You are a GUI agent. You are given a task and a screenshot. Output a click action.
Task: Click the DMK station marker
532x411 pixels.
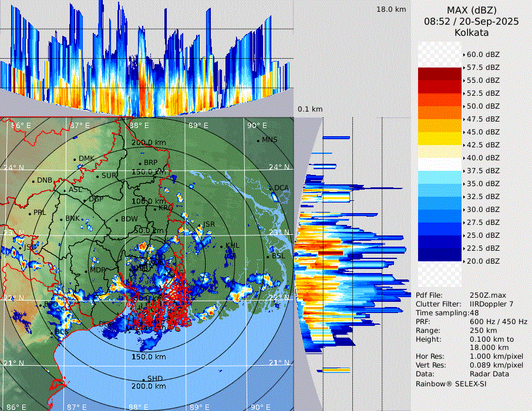[x=75, y=159]
